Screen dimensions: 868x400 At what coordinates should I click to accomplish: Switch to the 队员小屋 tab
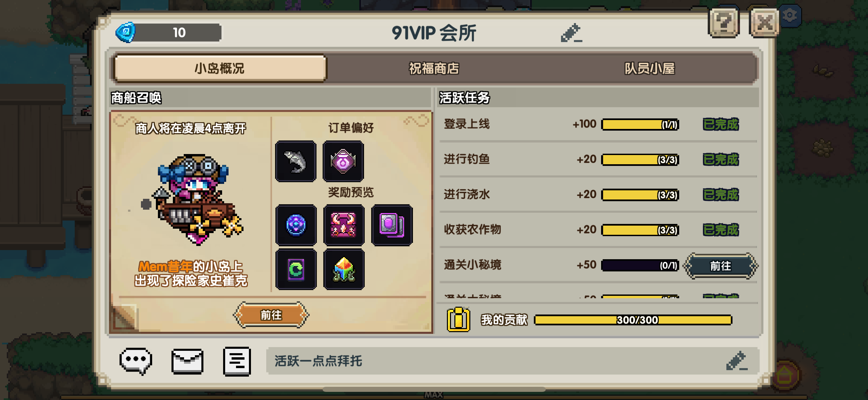[x=649, y=68]
